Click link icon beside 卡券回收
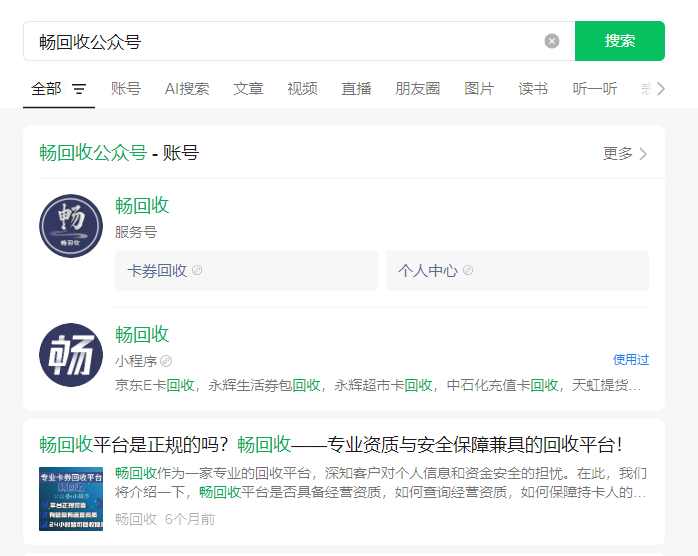The image size is (698, 556). point(197,270)
